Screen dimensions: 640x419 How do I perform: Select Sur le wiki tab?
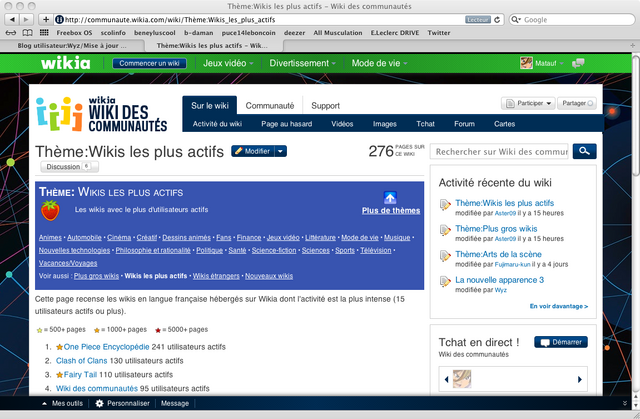210,106
